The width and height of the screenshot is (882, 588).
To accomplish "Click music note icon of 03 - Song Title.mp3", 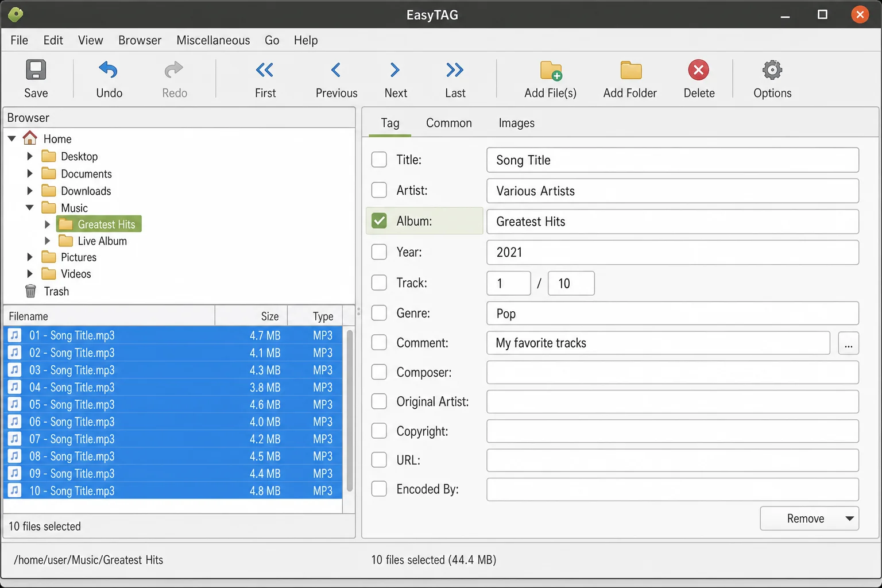I will [x=15, y=369].
